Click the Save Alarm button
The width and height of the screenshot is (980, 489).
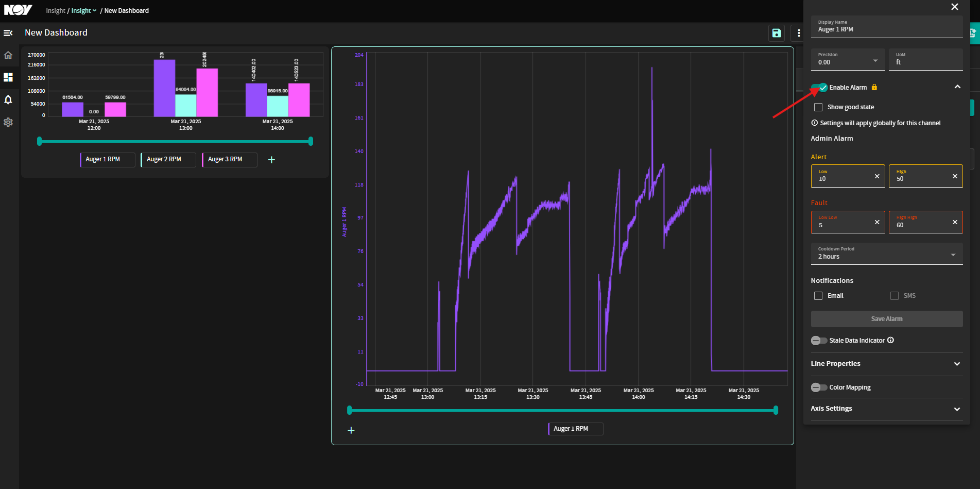[x=887, y=319]
